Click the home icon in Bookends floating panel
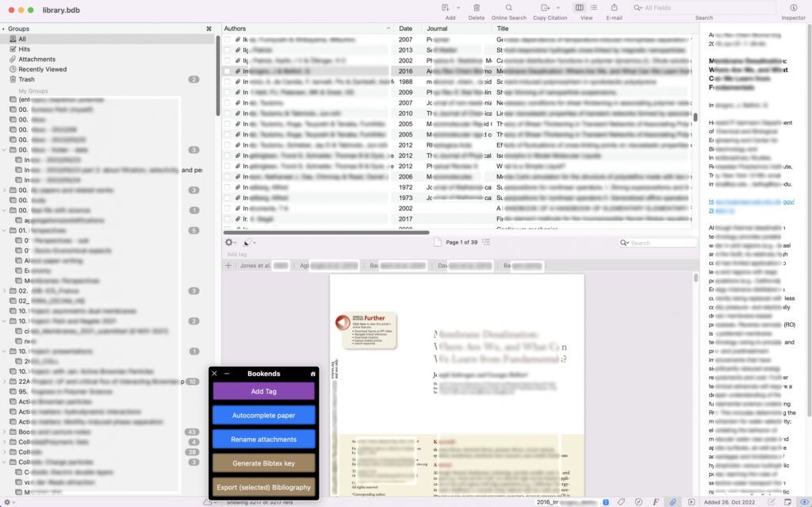 tap(312, 374)
